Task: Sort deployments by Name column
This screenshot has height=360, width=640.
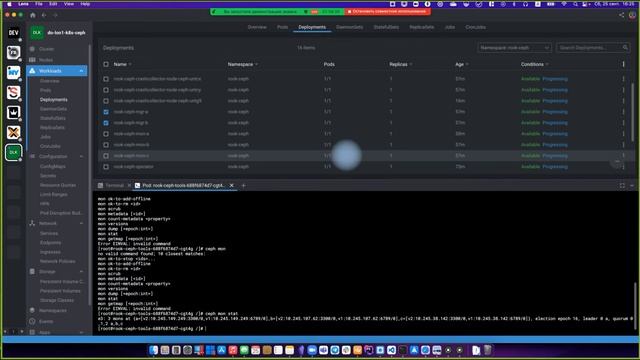Action: (120, 64)
